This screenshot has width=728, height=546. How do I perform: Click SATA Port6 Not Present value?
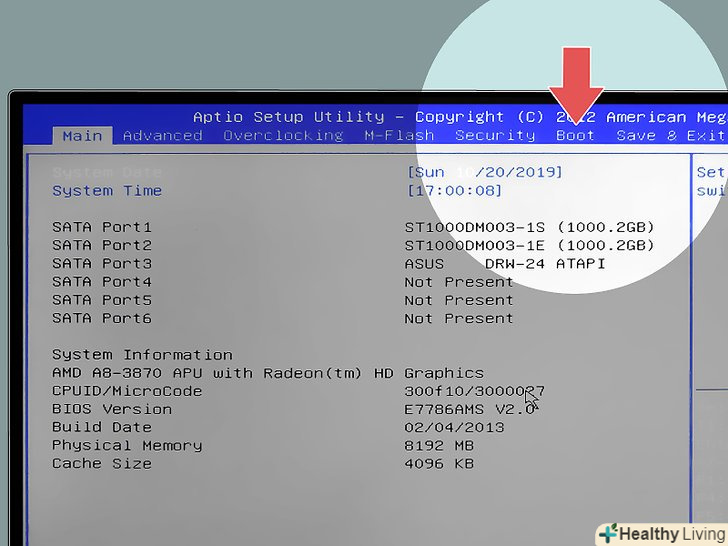(x=459, y=318)
